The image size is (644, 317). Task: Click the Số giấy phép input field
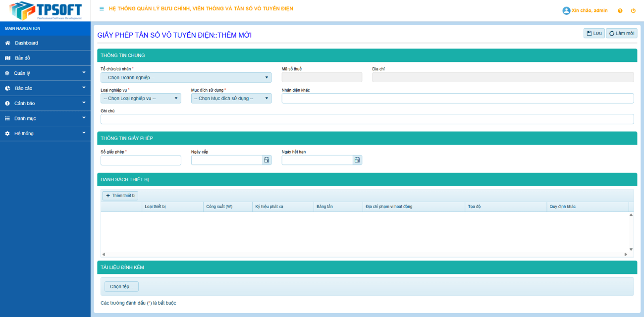pos(141,160)
